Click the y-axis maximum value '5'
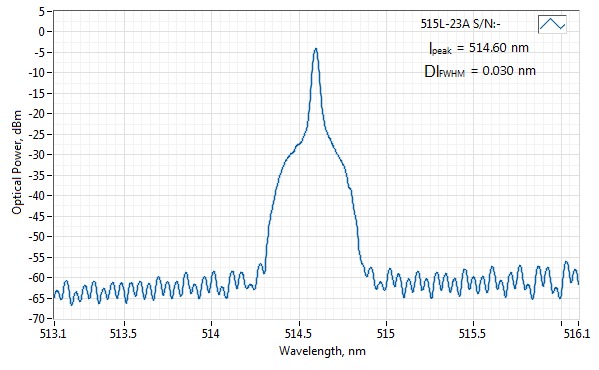Screen dimensions: 599x370 tap(42, 11)
